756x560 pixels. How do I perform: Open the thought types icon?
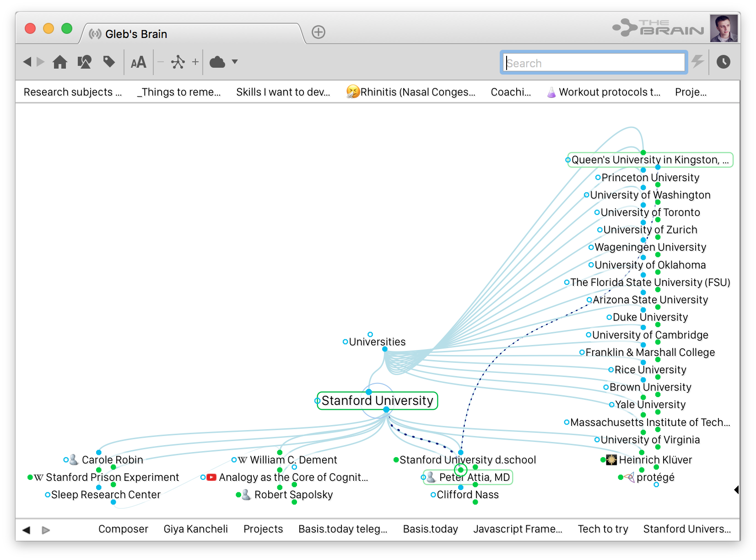pos(84,62)
